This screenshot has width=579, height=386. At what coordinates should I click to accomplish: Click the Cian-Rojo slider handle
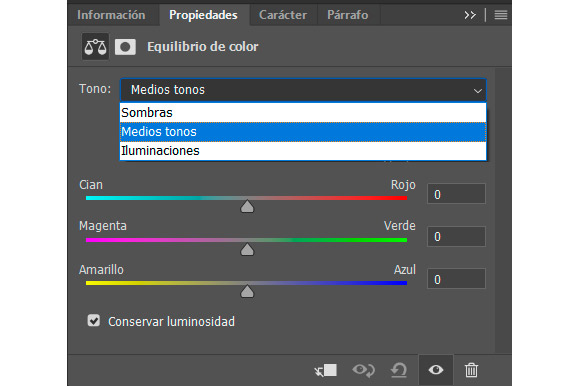click(247, 207)
